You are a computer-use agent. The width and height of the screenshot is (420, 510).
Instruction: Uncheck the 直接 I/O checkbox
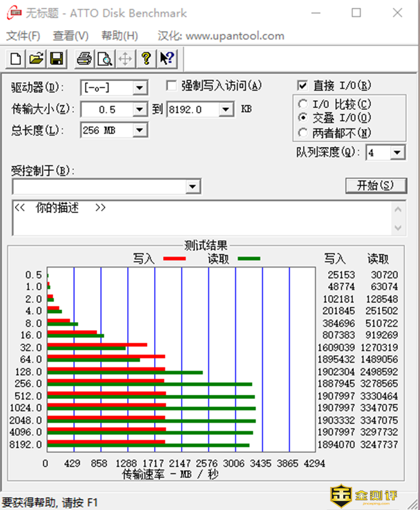pos(302,86)
